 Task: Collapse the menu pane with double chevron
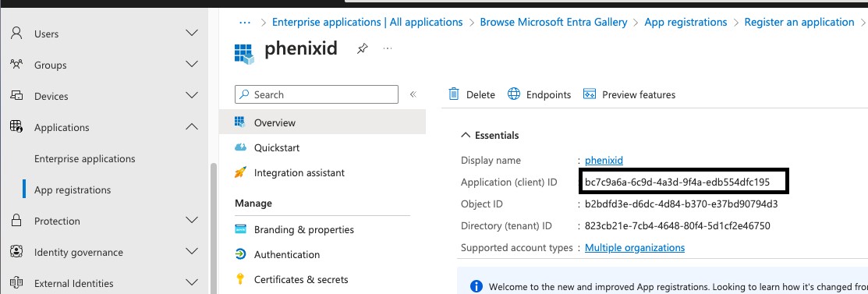(x=413, y=94)
